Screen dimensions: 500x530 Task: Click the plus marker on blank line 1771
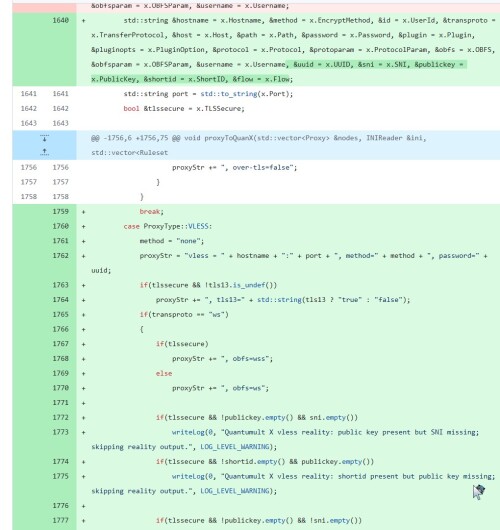coord(84,403)
